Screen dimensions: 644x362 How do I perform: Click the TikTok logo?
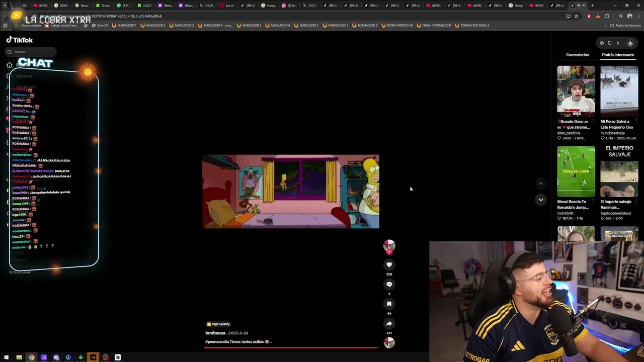click(x=20, y=40)
